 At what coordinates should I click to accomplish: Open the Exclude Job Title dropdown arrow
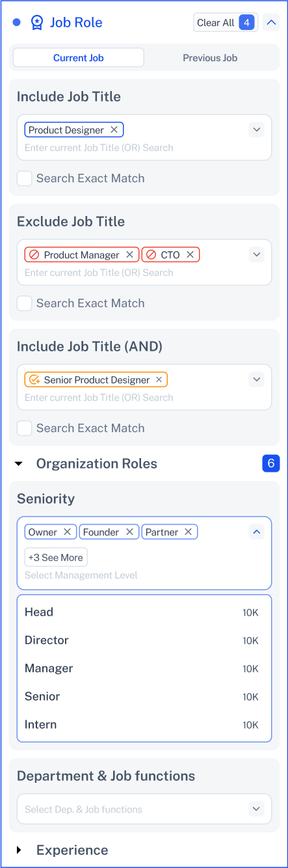pos(257,254)
